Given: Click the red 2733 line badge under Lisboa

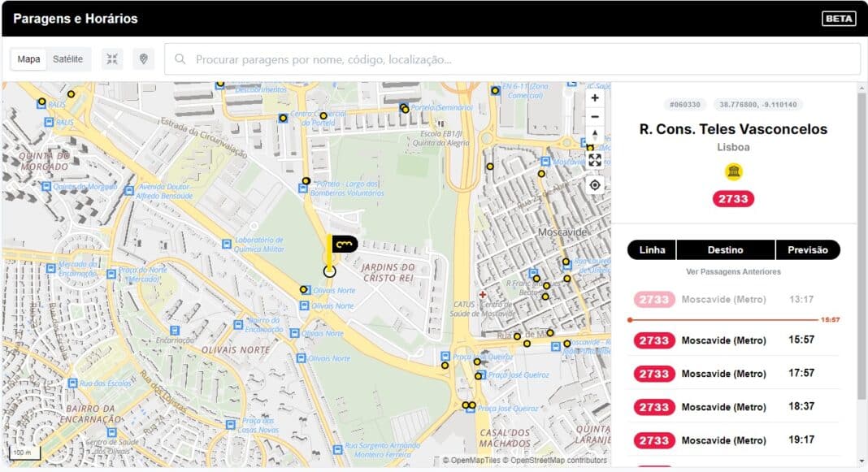Looking at the screenshot, I should tap(734, 199).
